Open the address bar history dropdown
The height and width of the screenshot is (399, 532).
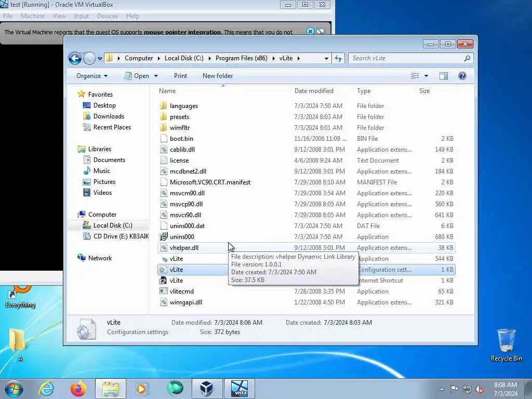pyautogui.click(x=326, y=58)
